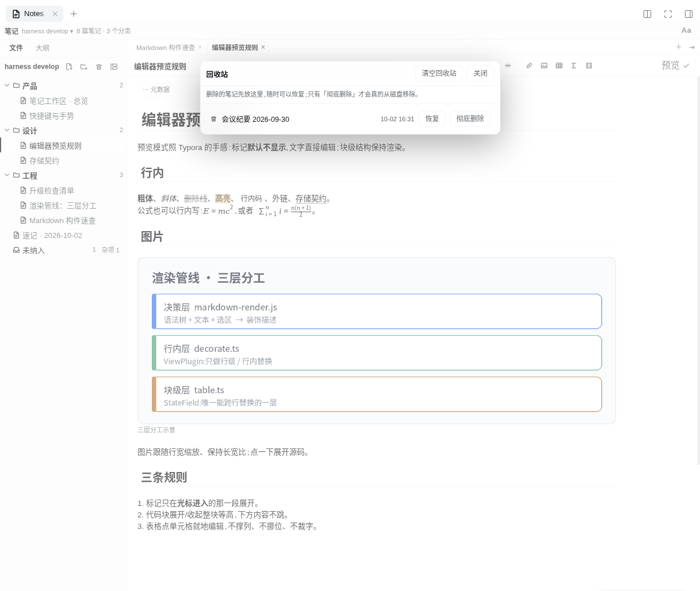
Task: Click the new folder icon in sidebar header
Action: pyautogui.click(x=84, y=67)
